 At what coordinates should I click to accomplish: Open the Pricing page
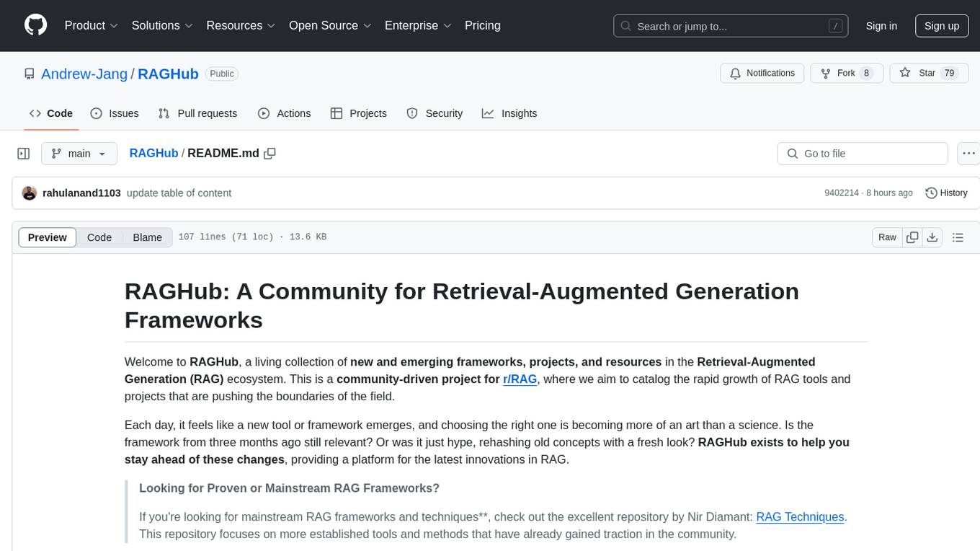pyautogui.click(x=483, y=25)
